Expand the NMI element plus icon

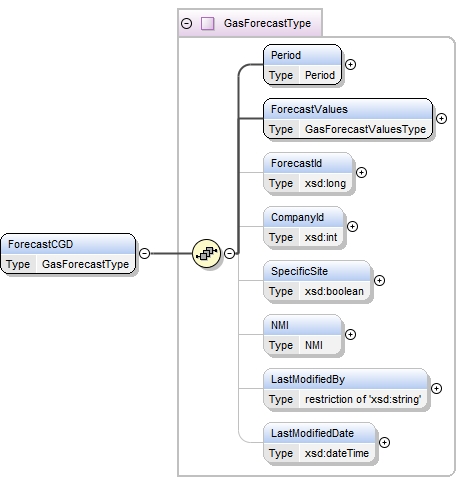tap(350, 334)
